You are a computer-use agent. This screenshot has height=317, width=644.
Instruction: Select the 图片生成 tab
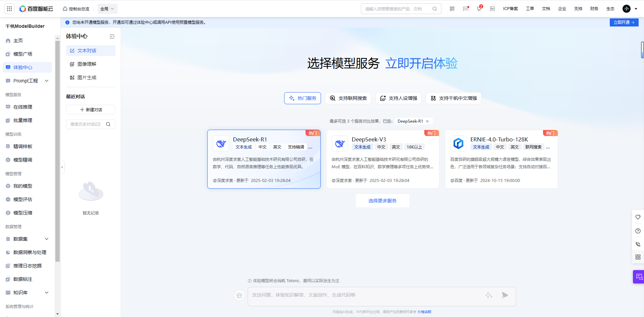pos(91,77)
